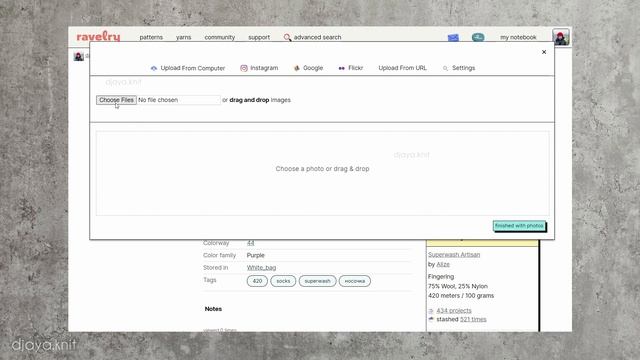Open the messages envelope icon
Viewport: 640px width, 360px height.
453,38
